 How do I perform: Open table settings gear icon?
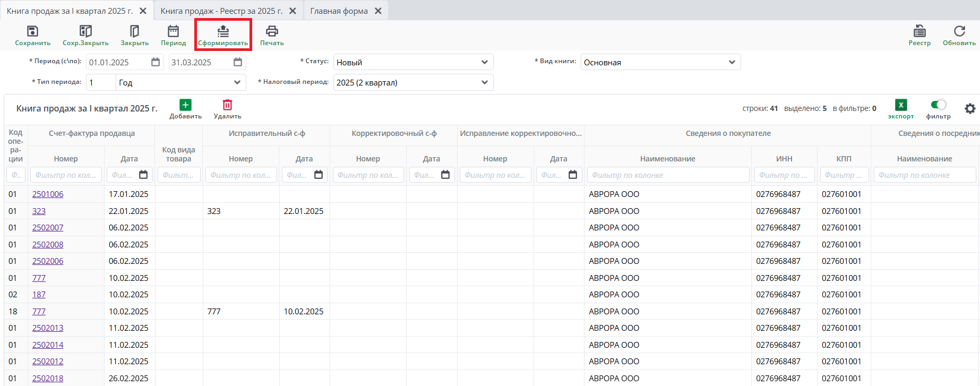[970, 109]
